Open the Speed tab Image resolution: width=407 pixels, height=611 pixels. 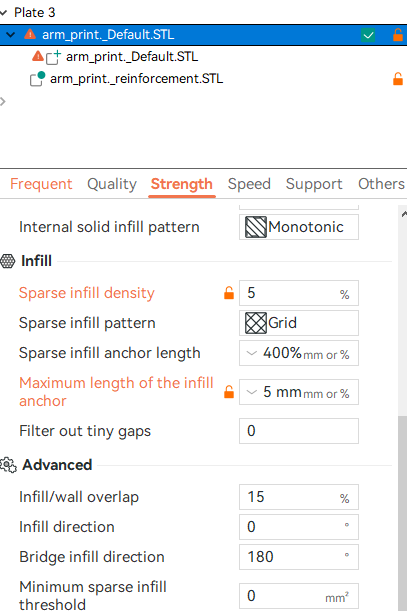pyautogui.click(x=249, y=184)
